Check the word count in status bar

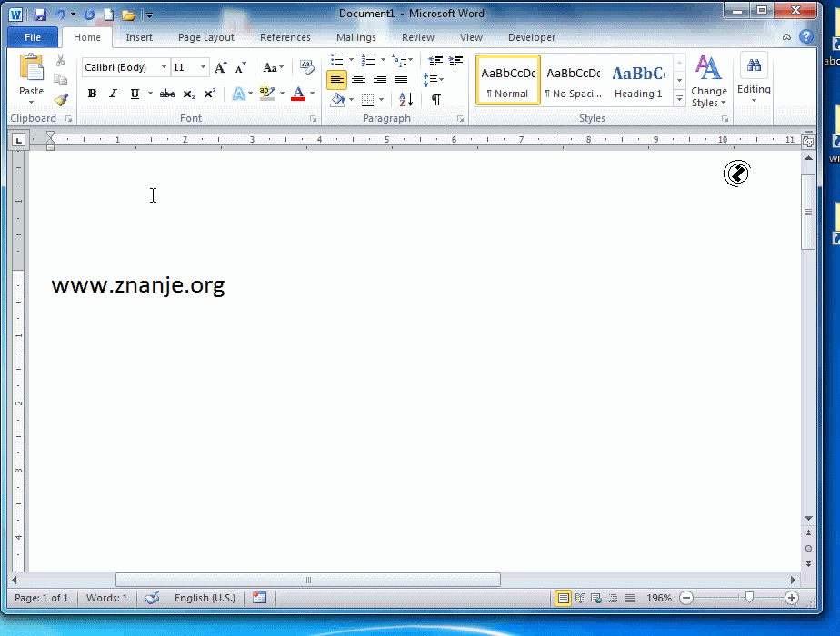tap(106, 598)
